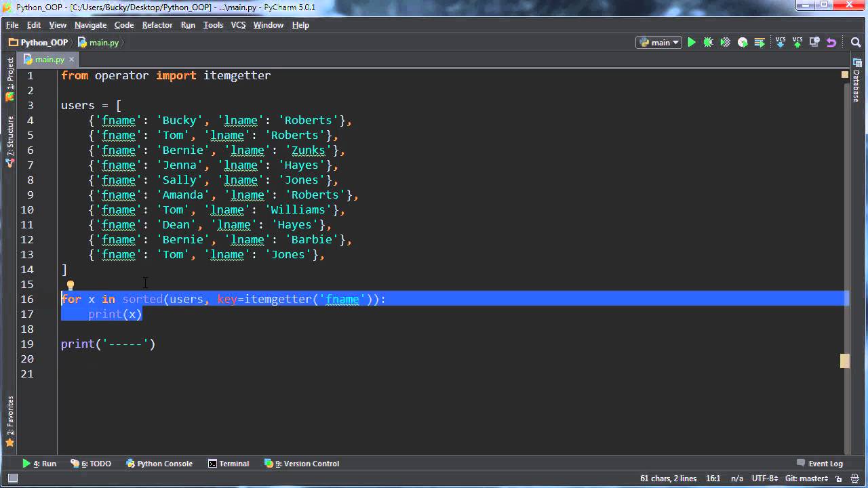
Task: Open the File menu
Action: (x=12, y=25)
